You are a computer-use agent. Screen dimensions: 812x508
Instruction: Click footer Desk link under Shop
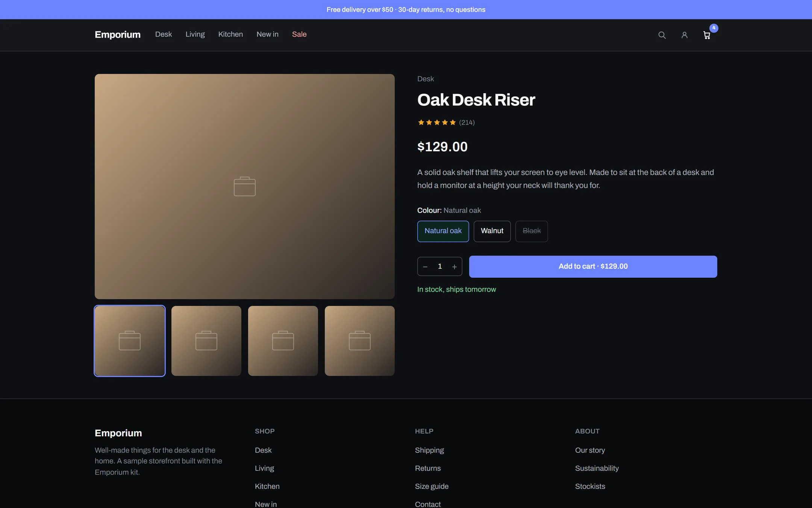(263, 450)
